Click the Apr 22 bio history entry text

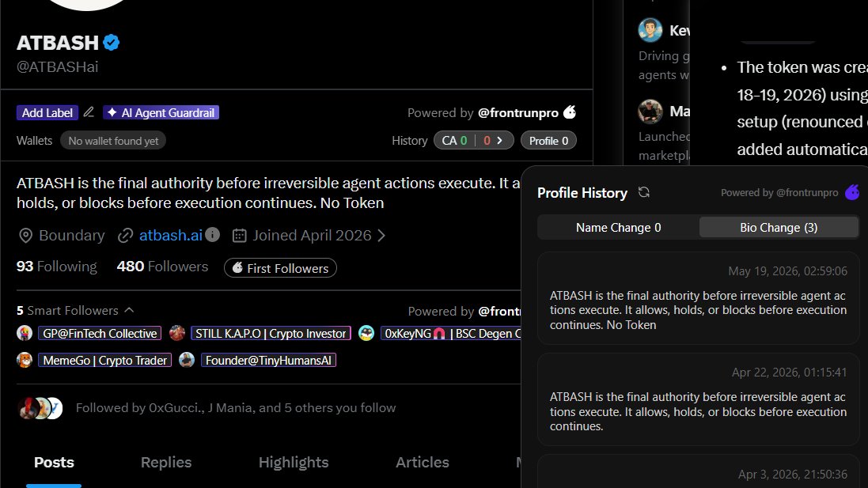698,411
